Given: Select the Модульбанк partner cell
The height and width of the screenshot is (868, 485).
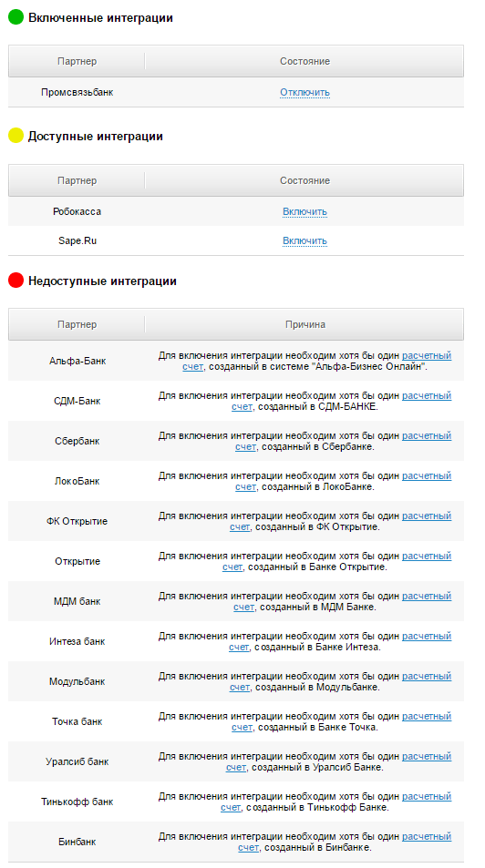Looking at the screenshot, I should point(77,681).
